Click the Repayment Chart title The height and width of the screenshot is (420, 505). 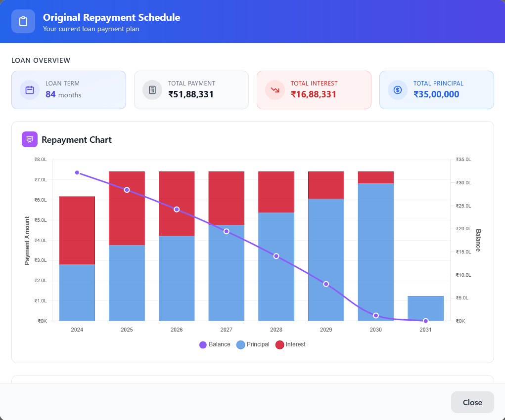[x=77, y=139]
